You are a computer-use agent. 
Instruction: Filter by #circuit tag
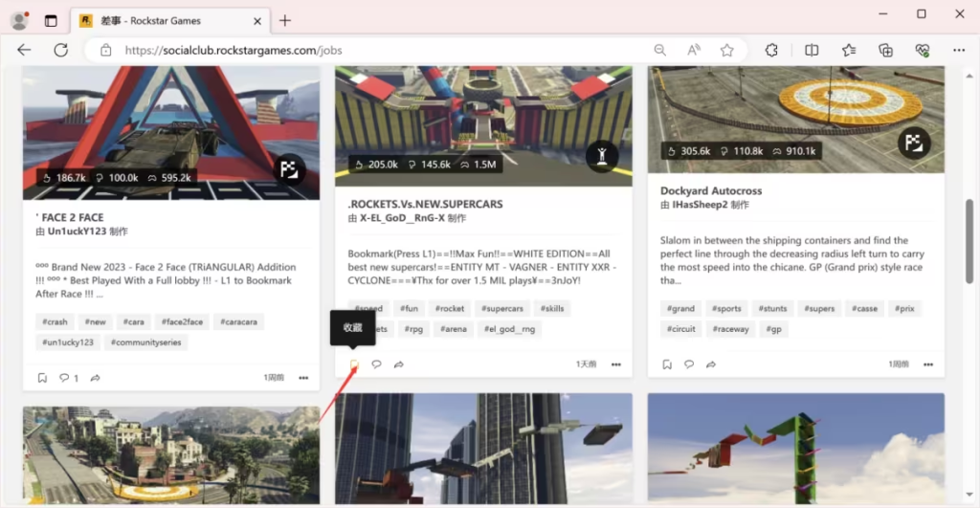click(x=681, y=329)
